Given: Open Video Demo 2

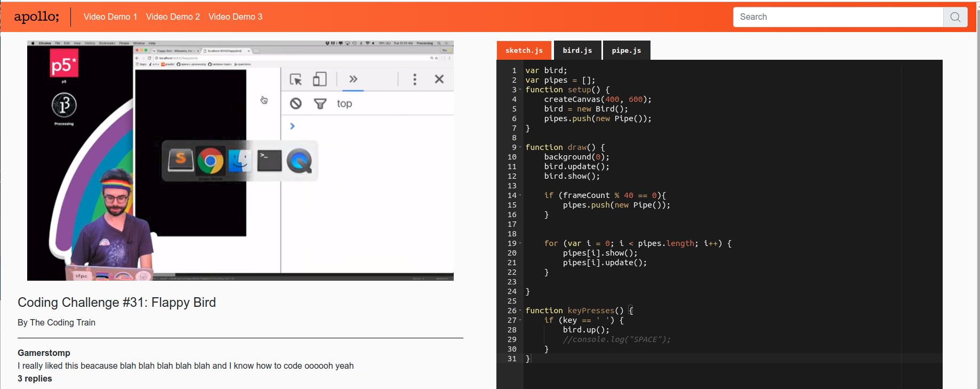Looking at the screenshot, I should [173, 17].
